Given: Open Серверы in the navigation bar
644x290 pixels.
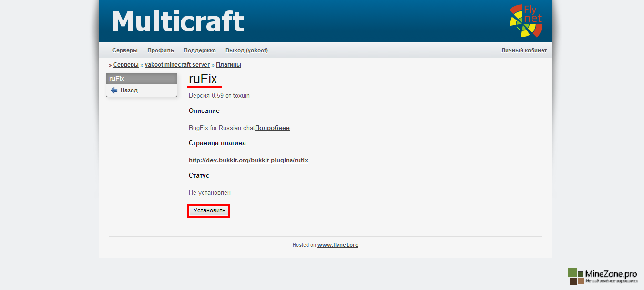Looking at the screenshot, I should pos(125,50).
